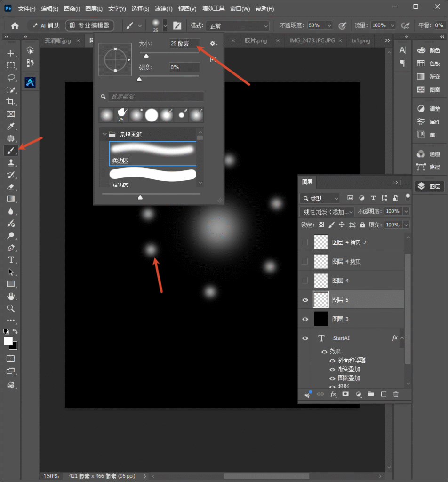Open the 文件(F) menu
The width and height of the screenshot is (448, 482).
[26, 8]
